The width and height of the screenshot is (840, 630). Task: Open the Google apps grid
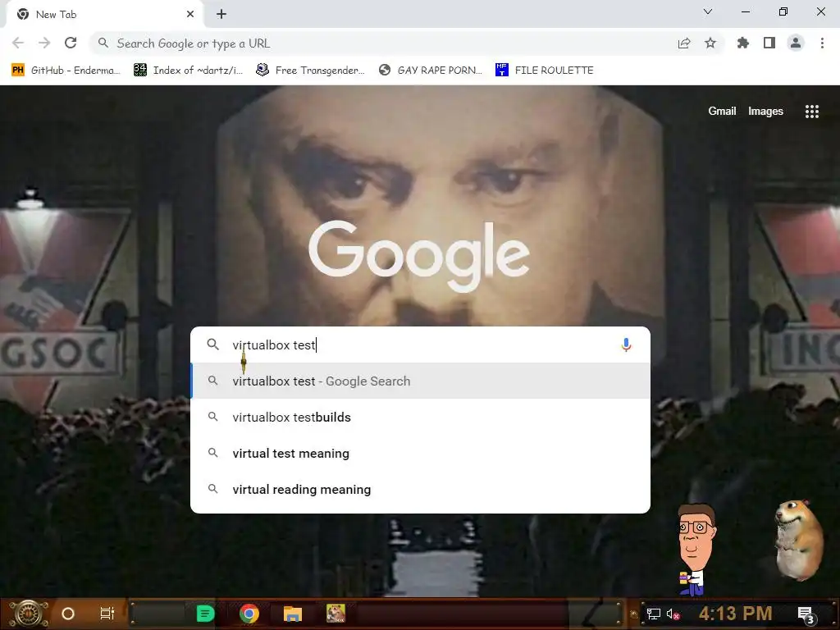click(811, 111)
